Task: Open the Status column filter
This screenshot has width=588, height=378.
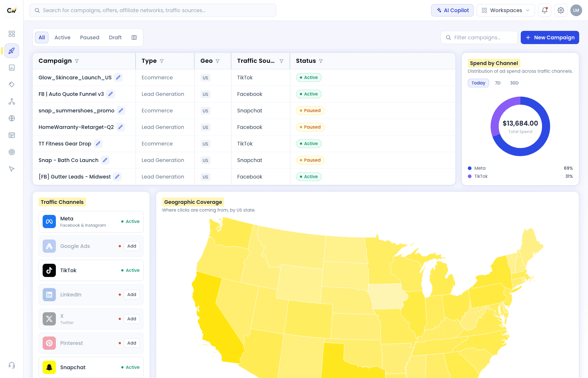Action: tap(321, 61)
